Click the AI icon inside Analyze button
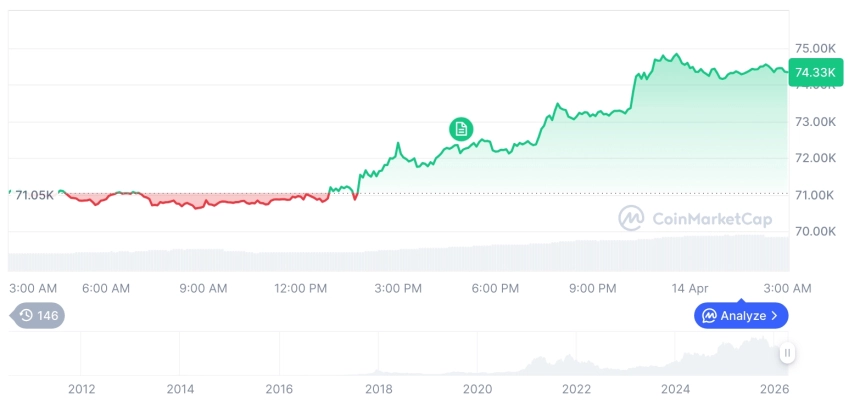This screenshot has height=401, width=860. pyautogui.click(x=709, y=316)
